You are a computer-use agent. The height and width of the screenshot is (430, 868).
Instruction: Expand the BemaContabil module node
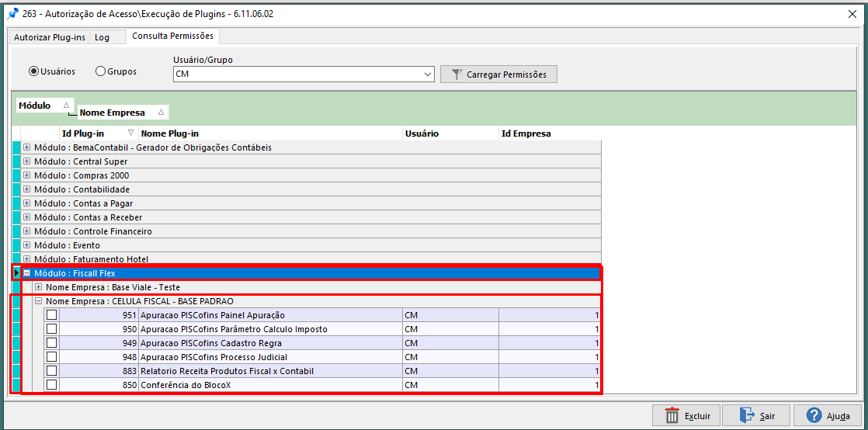(x=26, y=147)
